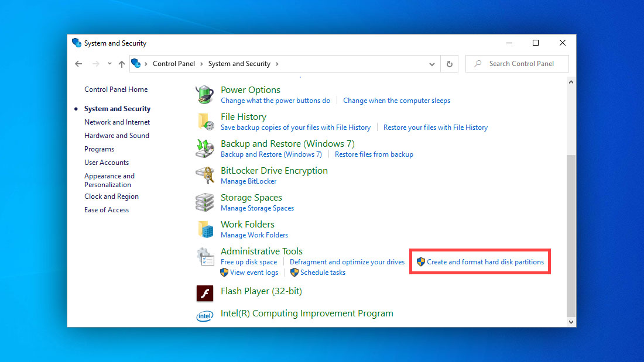Open Power Options heading
The width and height of the screenshot is (644, 362).
click(x=251, y=90)
